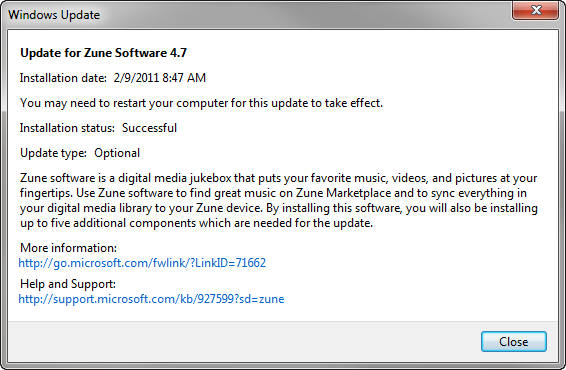Click the "More information:" label

tap(68, 248)
